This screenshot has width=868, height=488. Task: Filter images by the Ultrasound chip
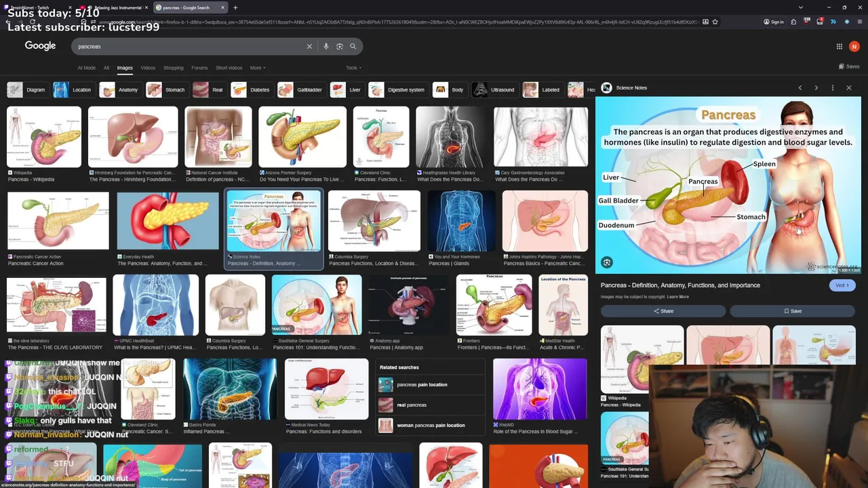tap(494, 89)
